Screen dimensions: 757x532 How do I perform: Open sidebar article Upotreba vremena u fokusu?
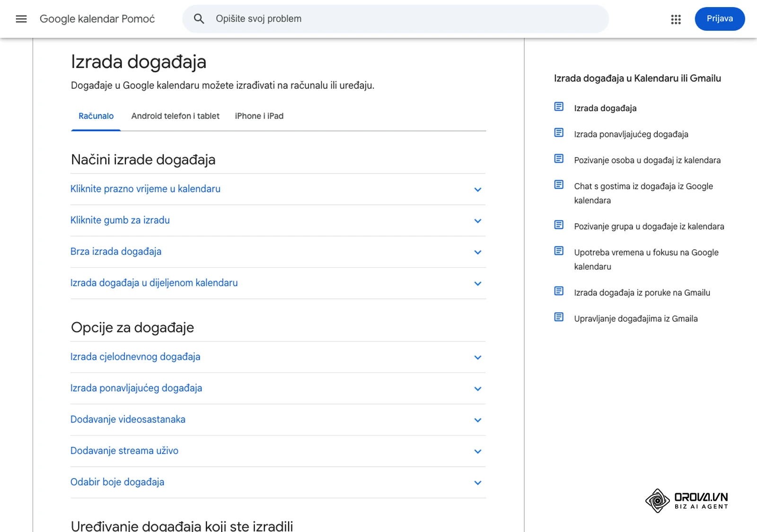pos(646,260)
